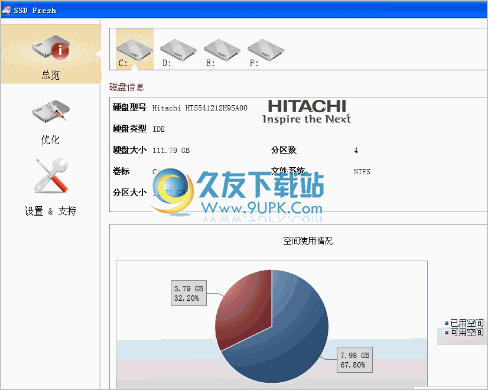Click the file system value NTFS
The width and height of the screenshot is (488, 390).
click(362, 172)
